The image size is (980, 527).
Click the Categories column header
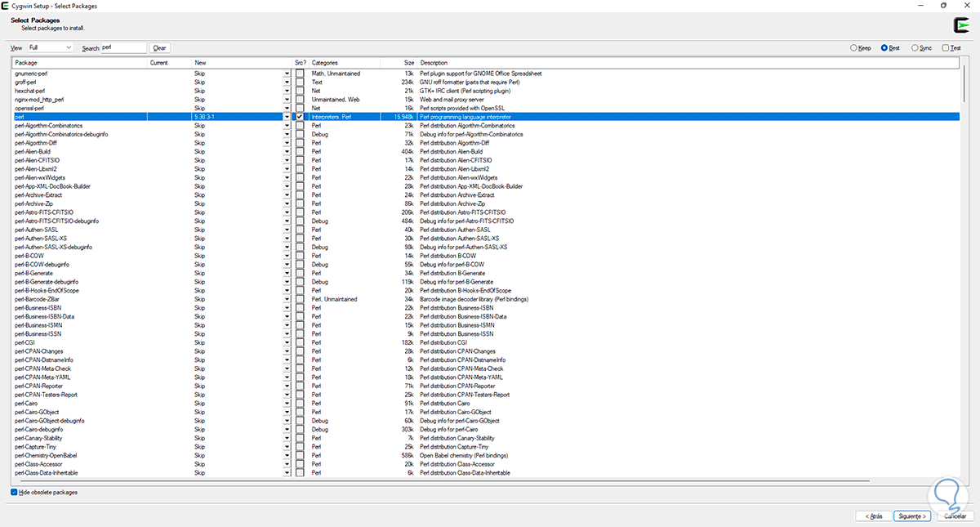pos(345,63)
